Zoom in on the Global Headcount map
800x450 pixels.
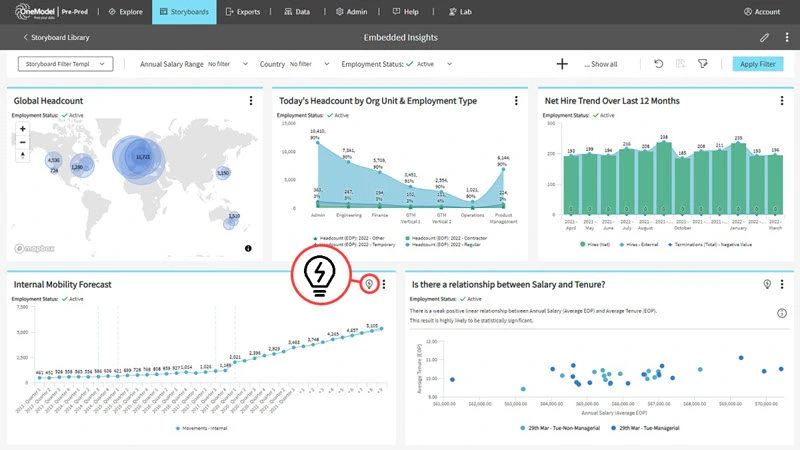click(x=22, y=129)
